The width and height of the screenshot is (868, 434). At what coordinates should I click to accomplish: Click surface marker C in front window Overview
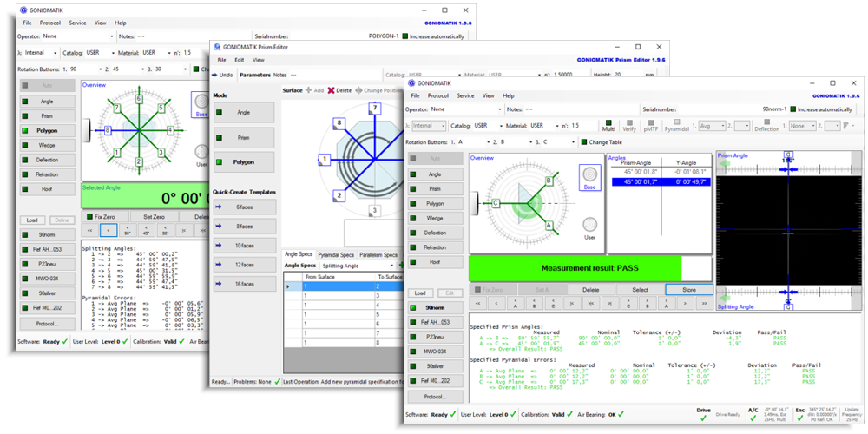496,204
